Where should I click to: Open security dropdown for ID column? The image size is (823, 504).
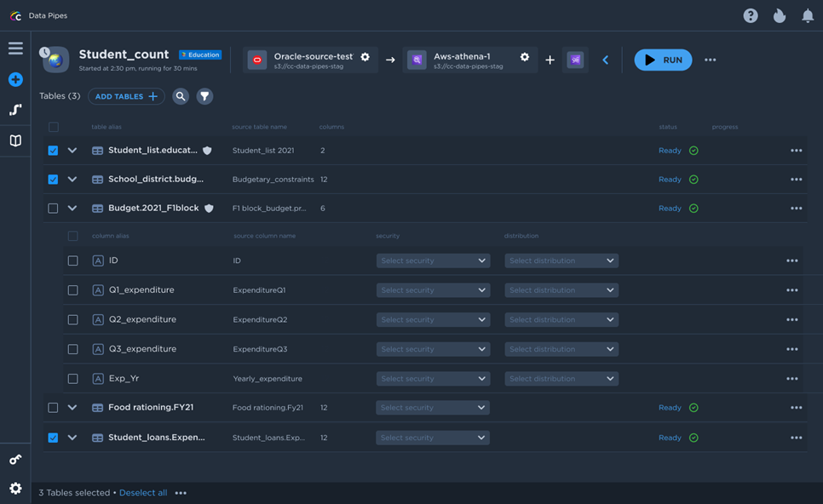coord(433,261)
